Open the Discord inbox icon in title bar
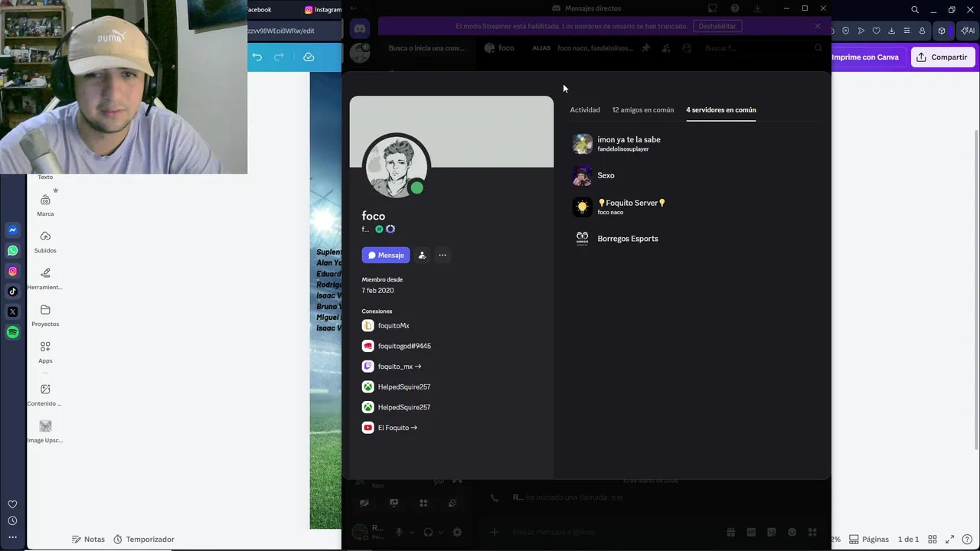Image resolution: width=980 pixels, height=551 pixels. pos(712,8)
